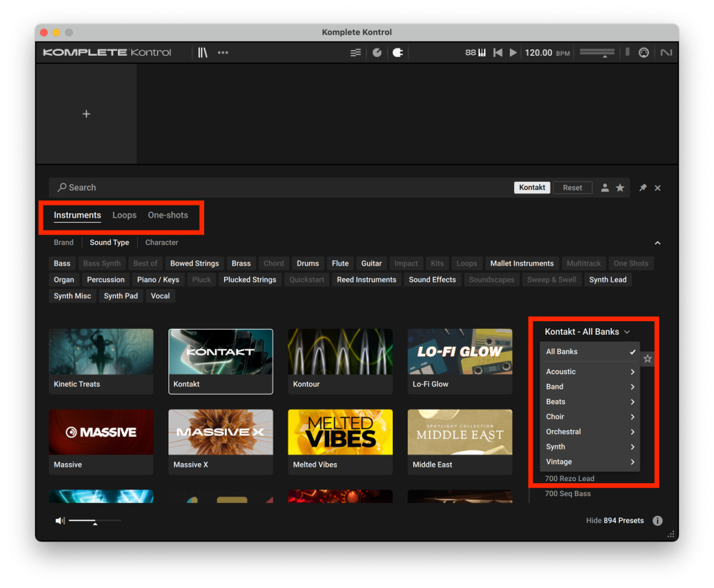Select the Lo-Fi Glow product tile

click(460, 361)
